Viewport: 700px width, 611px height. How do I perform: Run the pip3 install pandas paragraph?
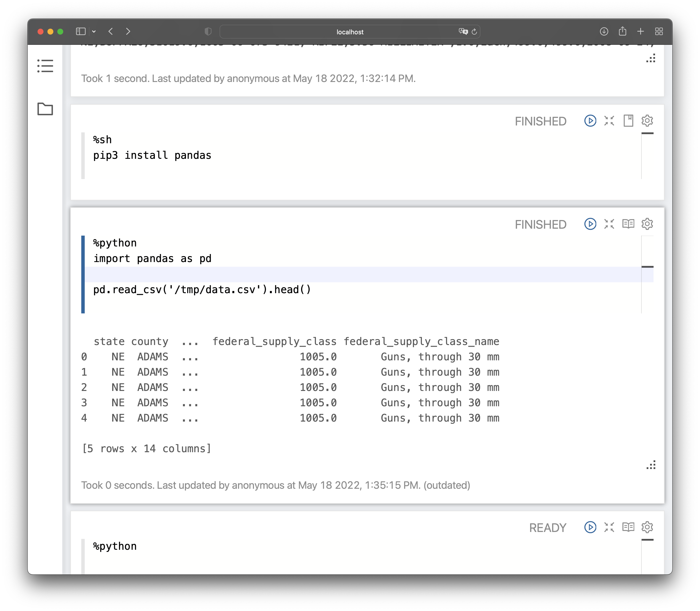590,121
